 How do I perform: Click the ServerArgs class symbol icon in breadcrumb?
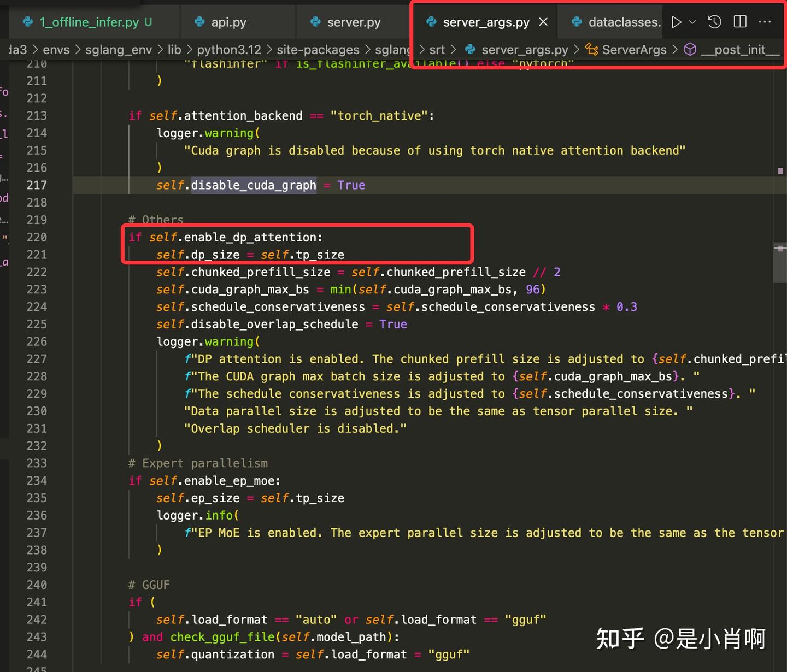[x=592, y=49]
